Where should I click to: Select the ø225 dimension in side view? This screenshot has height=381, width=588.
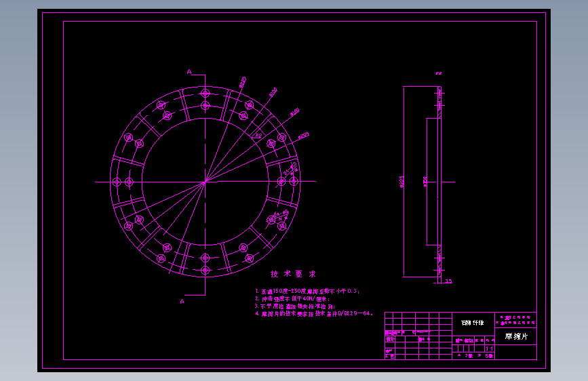[x=402, y=182]
